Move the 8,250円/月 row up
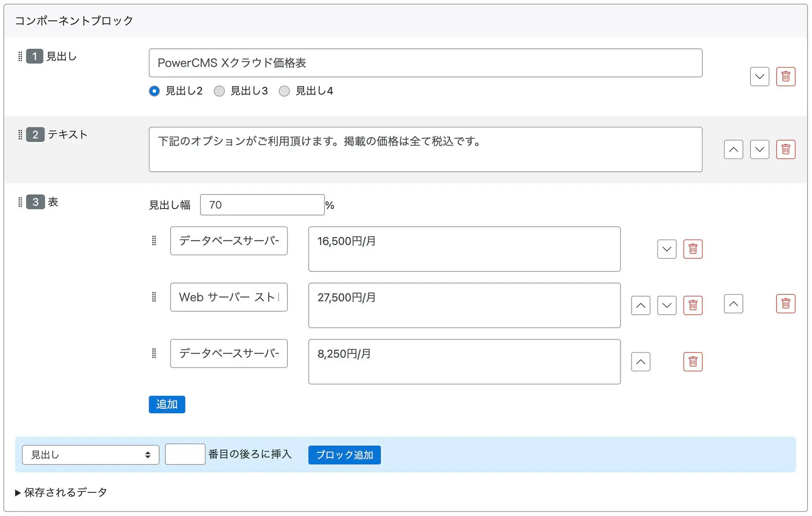Screen dimensions: 812x516 641,361
